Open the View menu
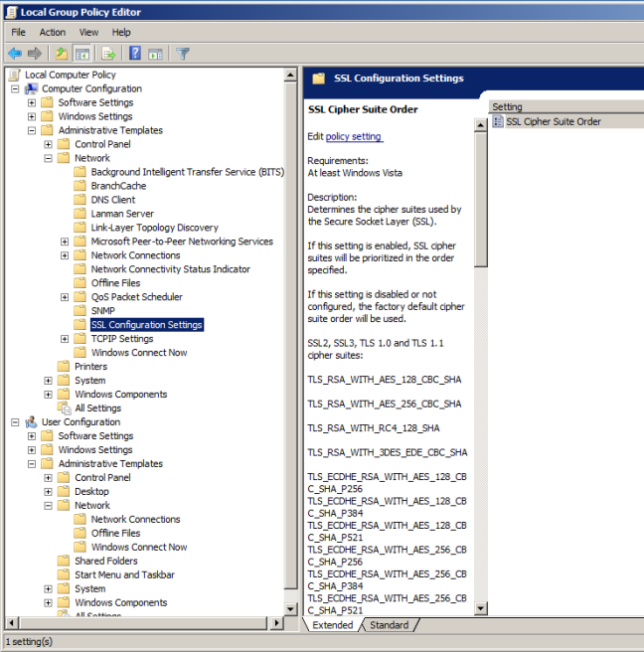Screen dimensions: 644x652 [x=88, y=32]
